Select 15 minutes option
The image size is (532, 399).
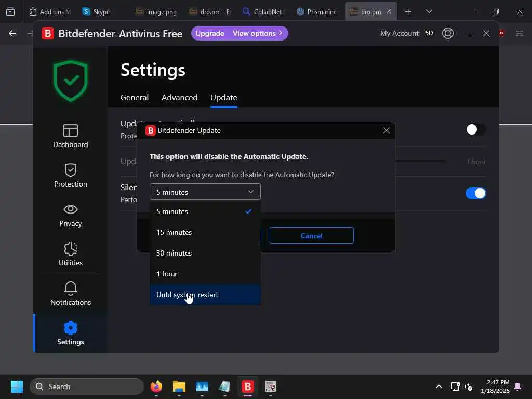205,232
